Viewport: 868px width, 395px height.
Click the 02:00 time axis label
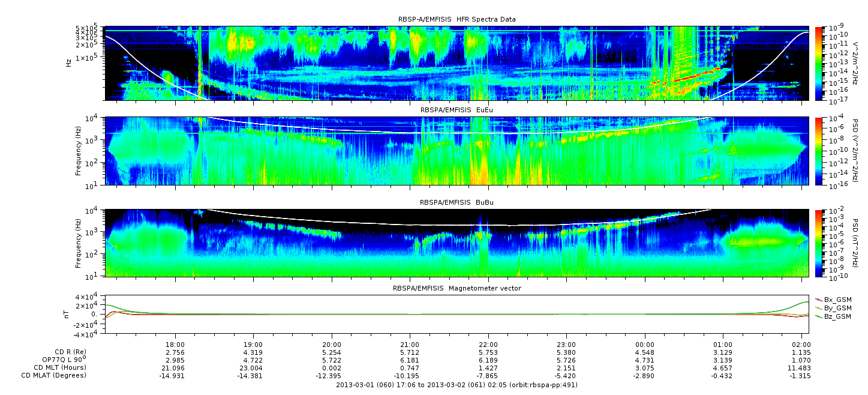801,345
